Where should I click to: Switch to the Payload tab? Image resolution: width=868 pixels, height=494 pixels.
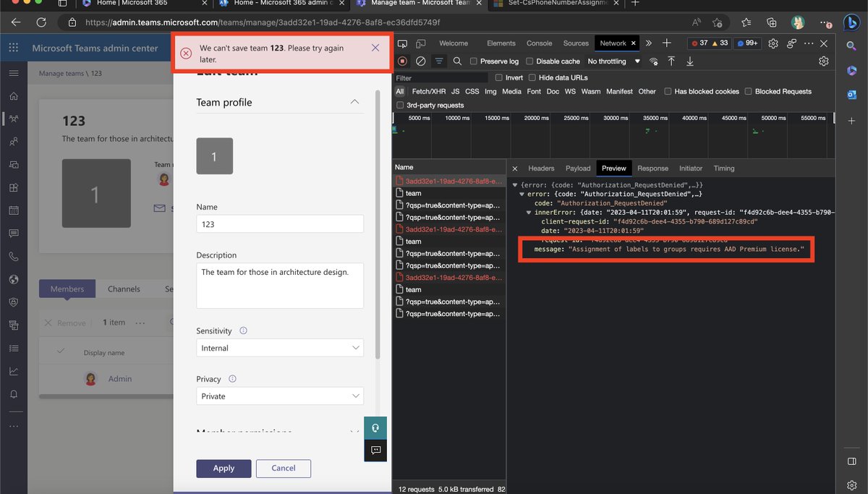[578, 168]
